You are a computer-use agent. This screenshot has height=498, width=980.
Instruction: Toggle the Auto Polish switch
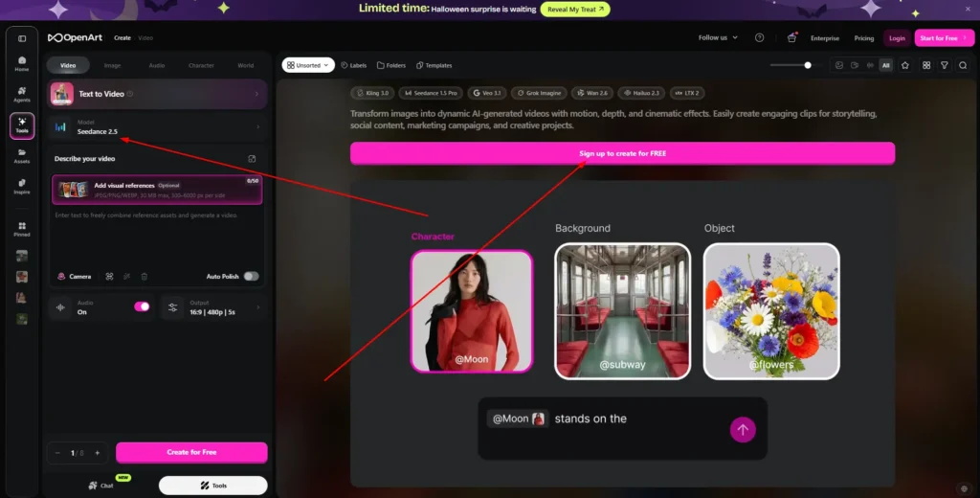252,277
